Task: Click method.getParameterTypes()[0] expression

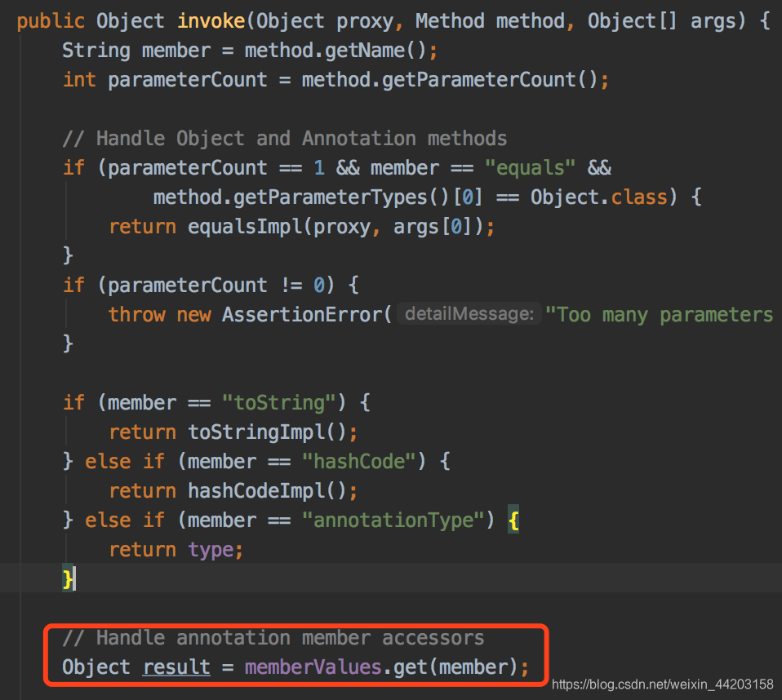Action: [318, 197]
